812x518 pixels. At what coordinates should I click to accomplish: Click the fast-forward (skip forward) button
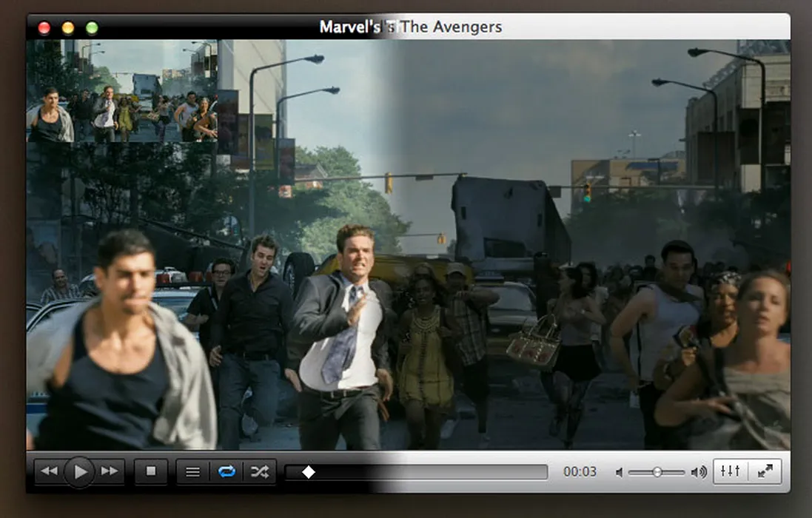(x=110, y=471)
